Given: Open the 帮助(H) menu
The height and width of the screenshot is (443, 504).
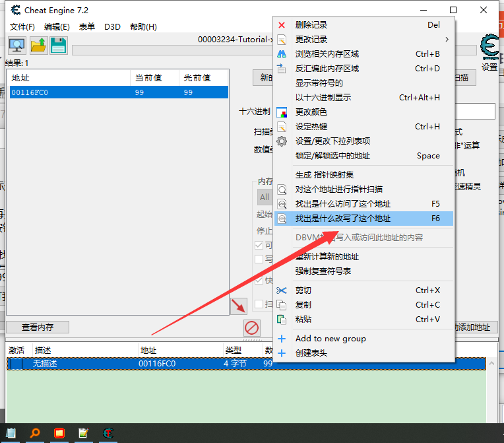Looking at the screenshot, I should point(143,26).
